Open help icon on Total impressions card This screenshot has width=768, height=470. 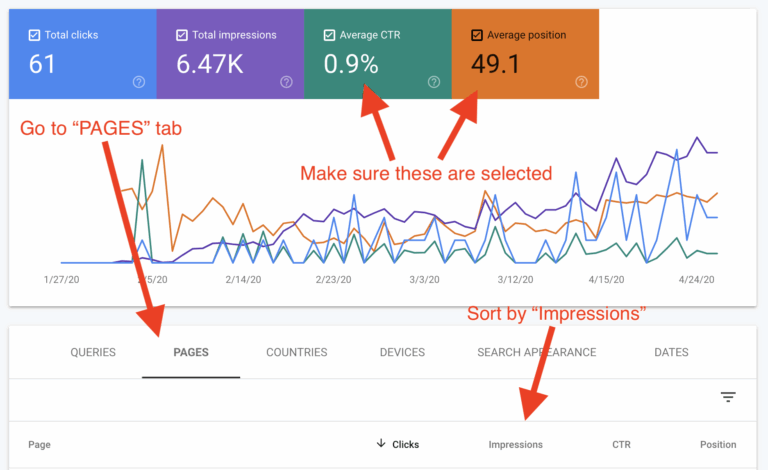pos(287,82)
